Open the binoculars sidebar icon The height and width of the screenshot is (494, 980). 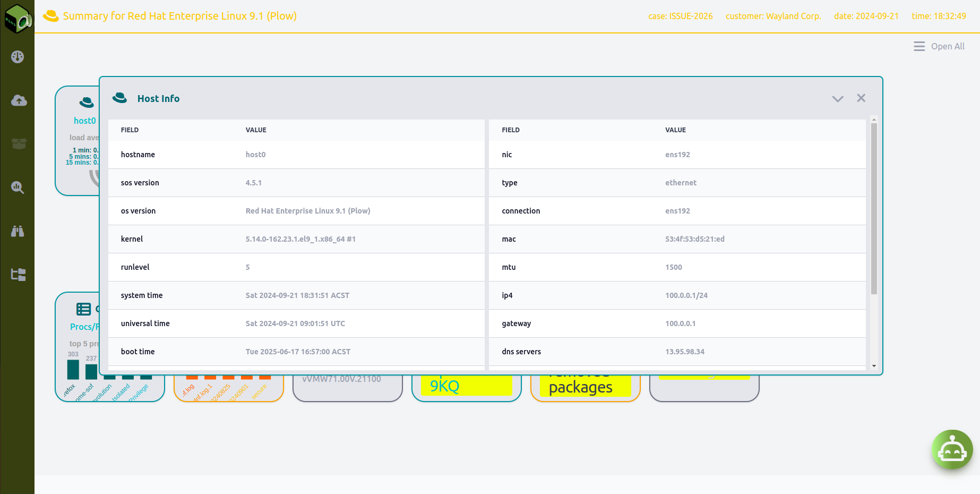(18, 231)
